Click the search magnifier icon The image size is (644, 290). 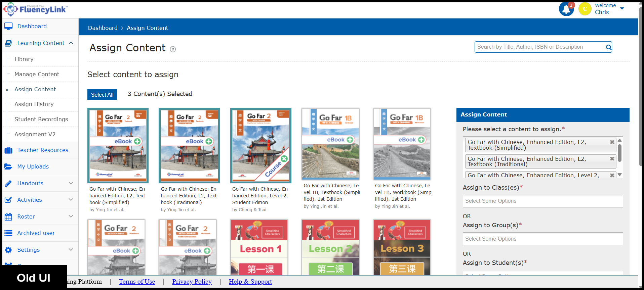point(608,47)
